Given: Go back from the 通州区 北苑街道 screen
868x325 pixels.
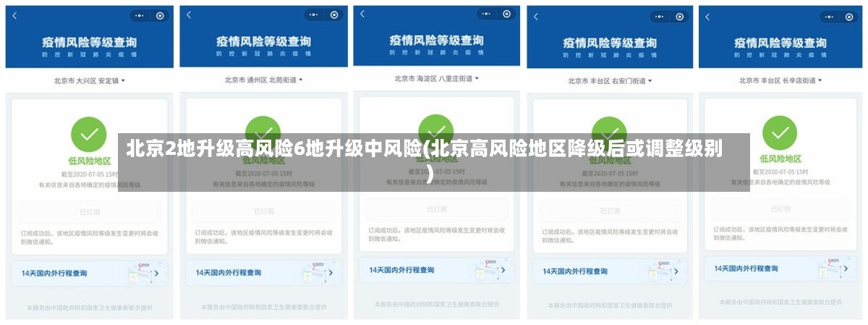Looking at the screenshot, I should (190, 15).
